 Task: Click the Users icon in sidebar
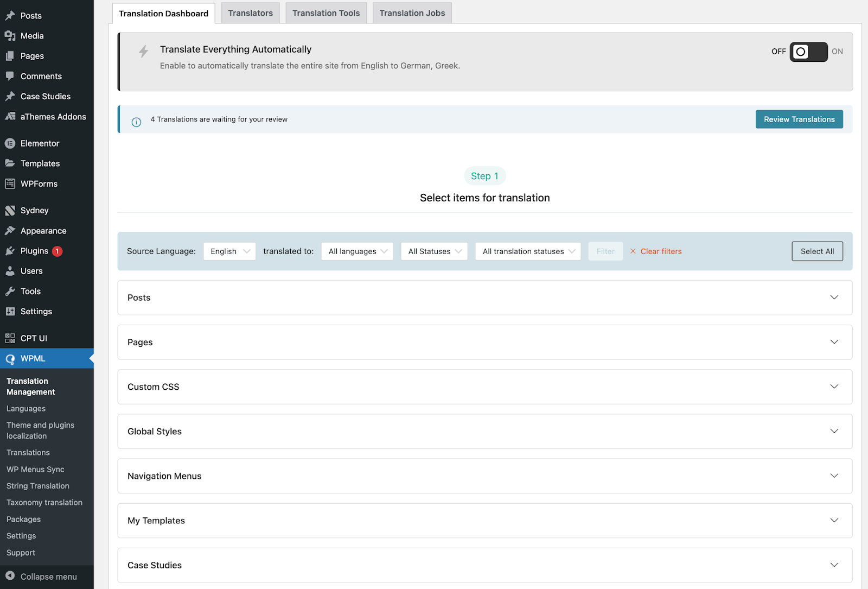pos(10,271)
